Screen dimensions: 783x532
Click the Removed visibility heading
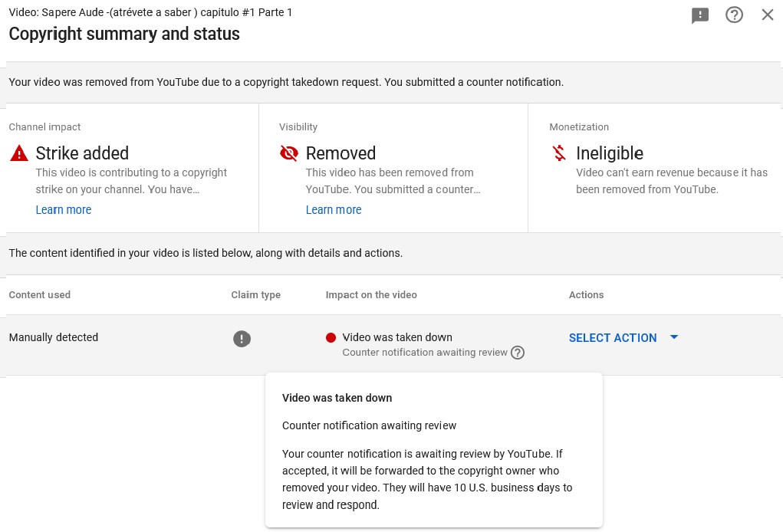pos(341,153)
